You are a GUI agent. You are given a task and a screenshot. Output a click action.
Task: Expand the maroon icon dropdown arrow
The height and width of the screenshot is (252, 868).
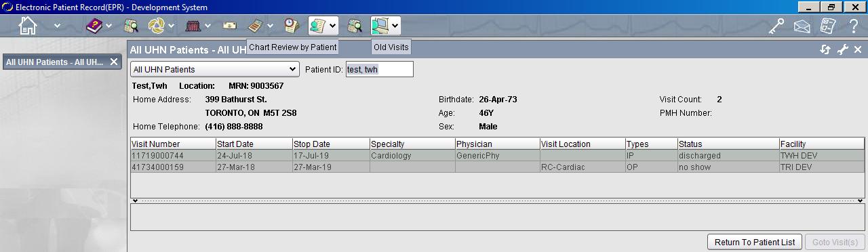point(208,26)
